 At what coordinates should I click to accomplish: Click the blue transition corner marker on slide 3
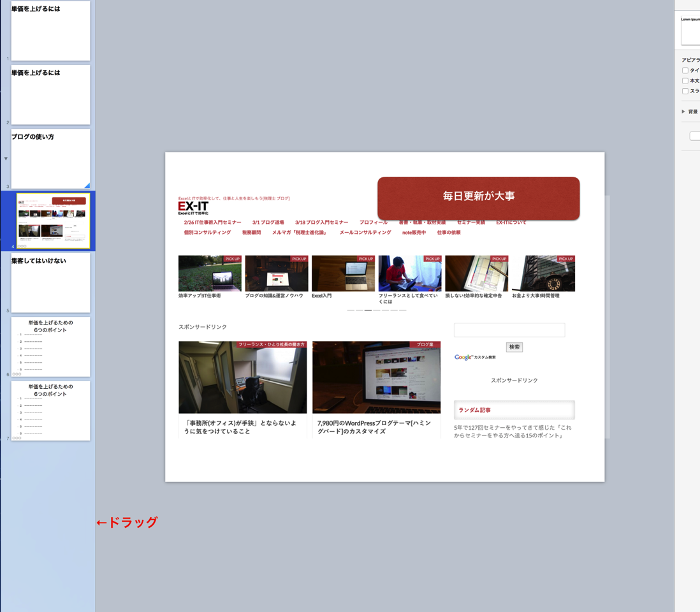point(87,186)
